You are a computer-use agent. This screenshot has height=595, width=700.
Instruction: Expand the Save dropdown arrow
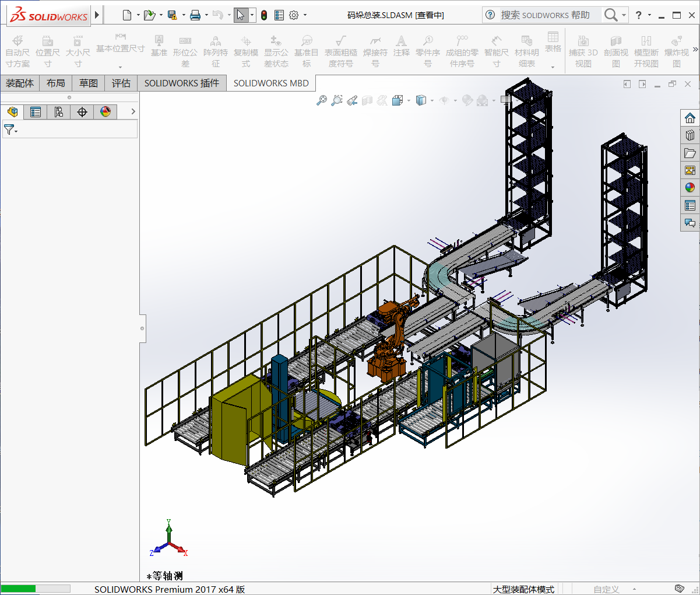click(184, 15)
